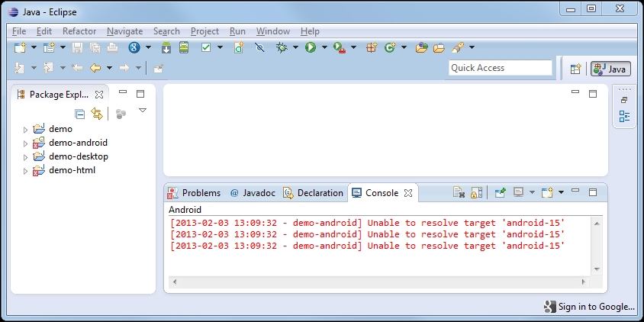Image resolution: width=644 pixels, height=322 pixels.
Task: Open the Debug dropdown arrow
Action: coord(295,47)
